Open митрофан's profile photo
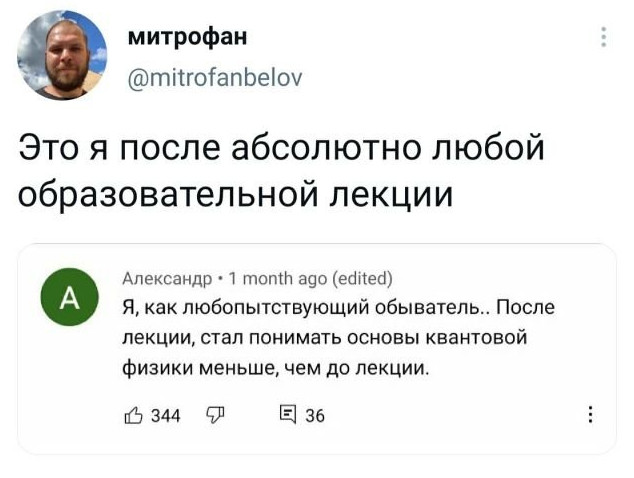Image resolution: width=634 pixels, height=478 pixels. (x=61, y=56)
